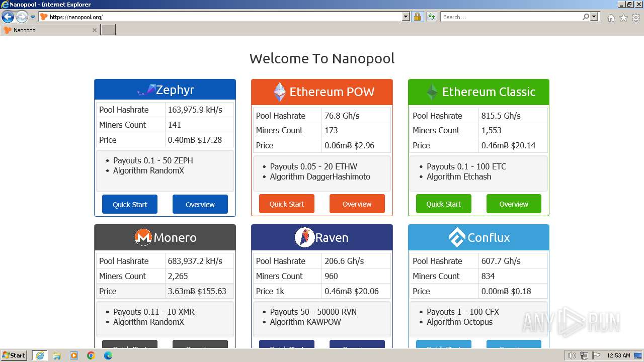
Task: Click the Nanopool favicon in address bar
Action: (x=44, y=17)
